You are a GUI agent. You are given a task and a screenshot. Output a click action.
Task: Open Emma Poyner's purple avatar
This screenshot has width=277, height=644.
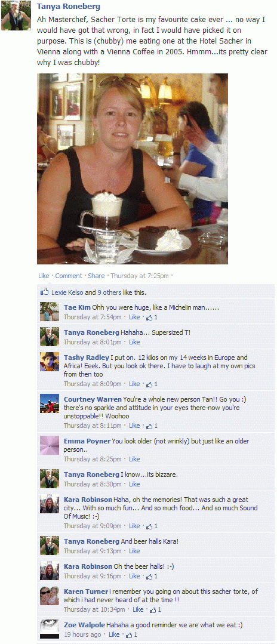(x=50, y=445)
